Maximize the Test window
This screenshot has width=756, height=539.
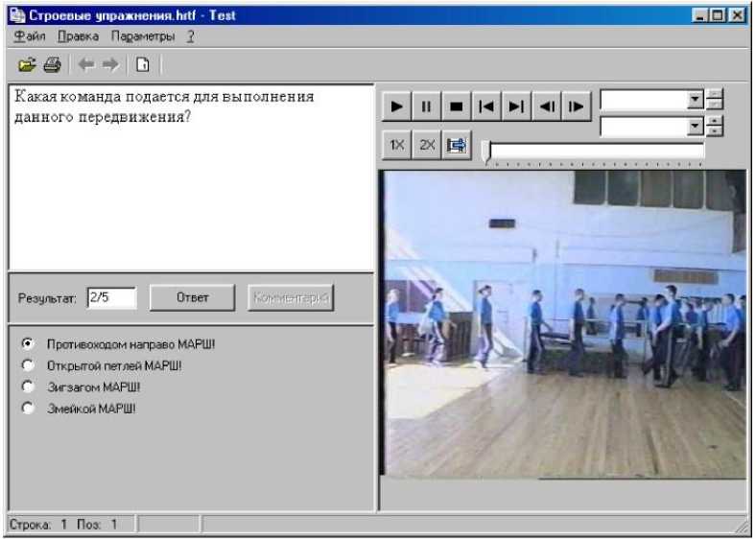[x=718, y=15]
